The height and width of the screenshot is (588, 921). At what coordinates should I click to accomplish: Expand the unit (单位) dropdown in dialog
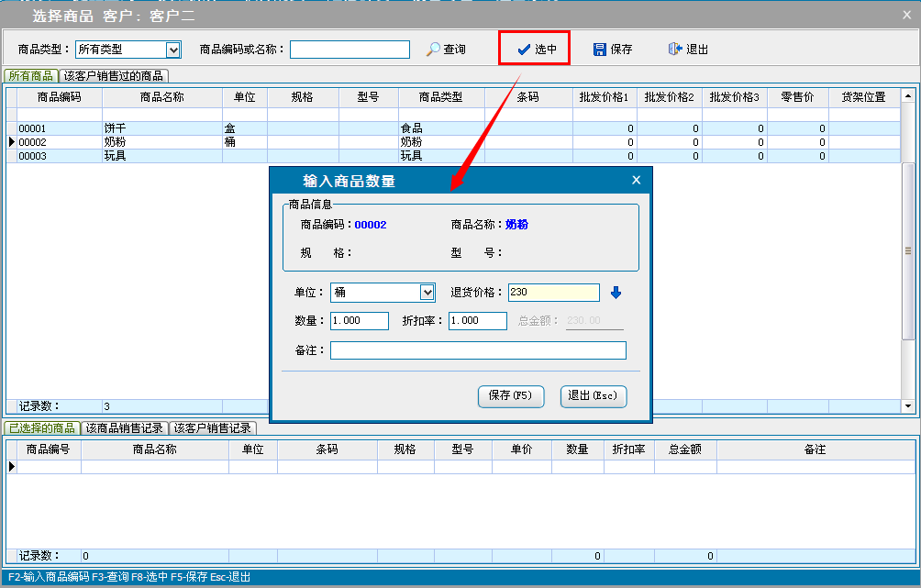point(427,293)
